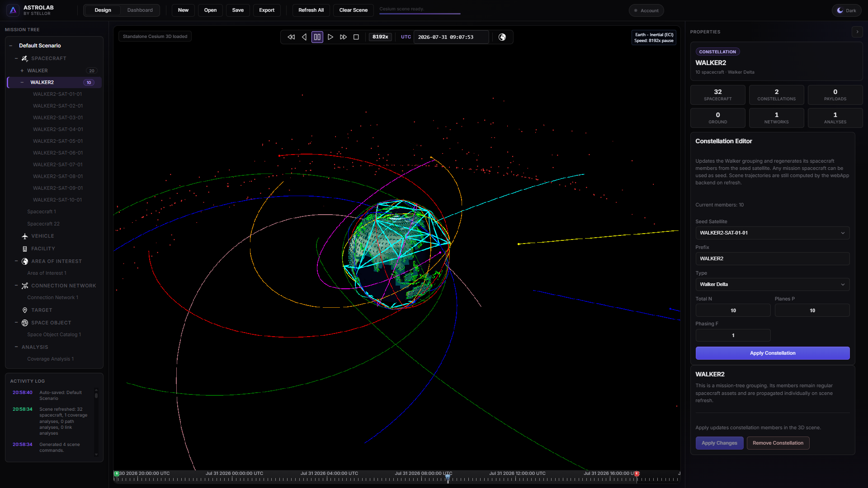Click Refresh All

[x=311, y=10]
